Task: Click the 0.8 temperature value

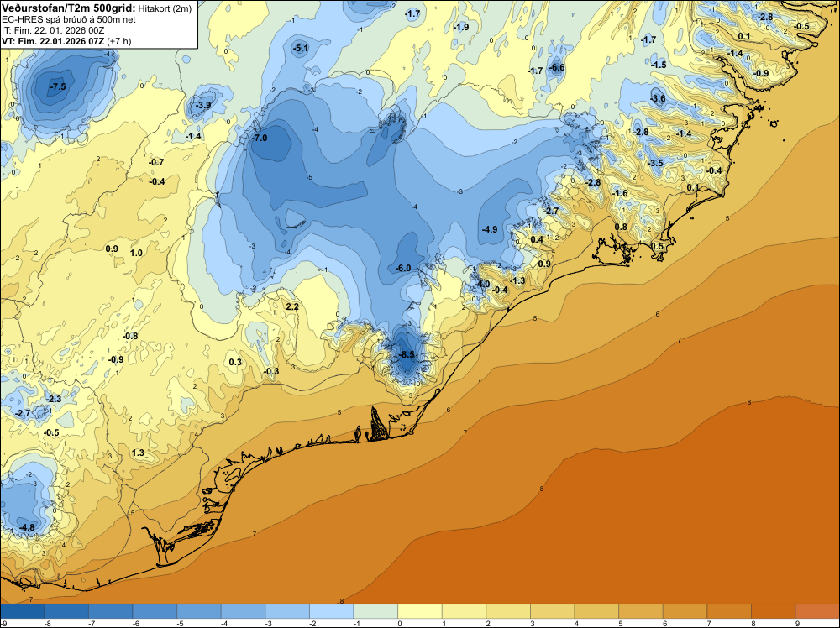Action: [x=621, y=227]
